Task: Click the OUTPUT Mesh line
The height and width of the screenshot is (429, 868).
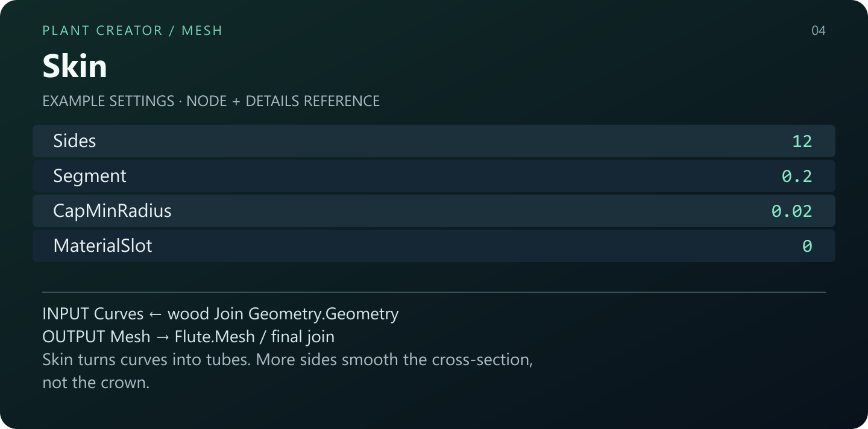Action: (x=188, y=337)
